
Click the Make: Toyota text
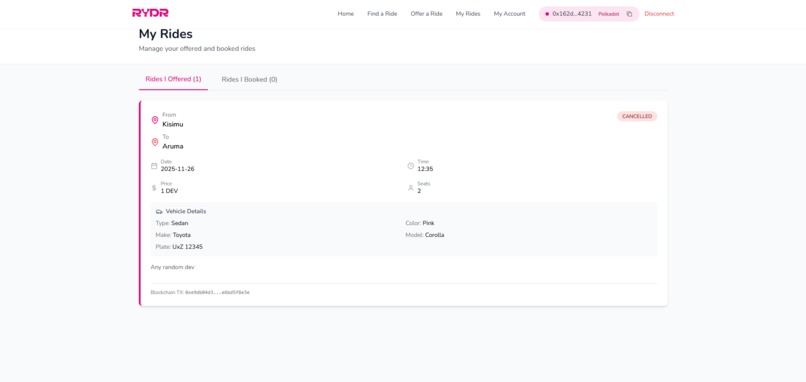click(x=173, y=235)
